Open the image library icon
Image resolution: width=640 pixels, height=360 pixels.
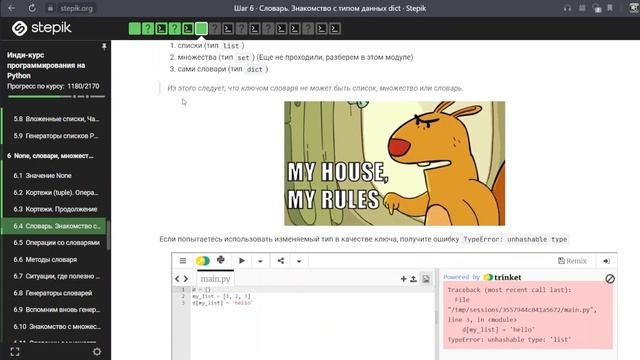click(x=426, y=279)
